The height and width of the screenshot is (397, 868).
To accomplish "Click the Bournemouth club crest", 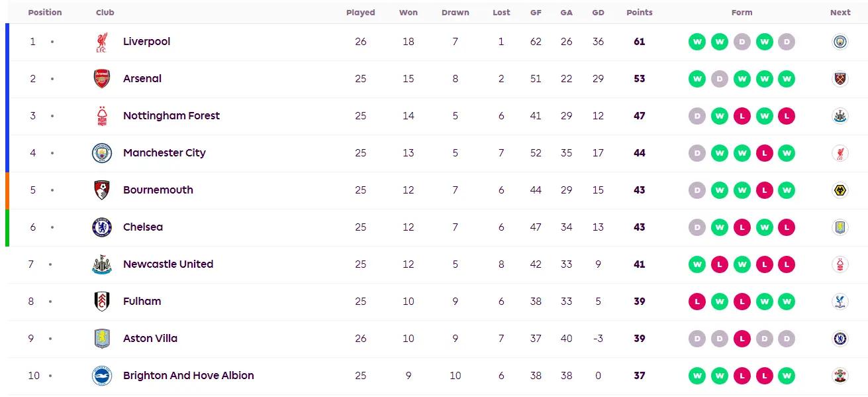I will [101, 190].
